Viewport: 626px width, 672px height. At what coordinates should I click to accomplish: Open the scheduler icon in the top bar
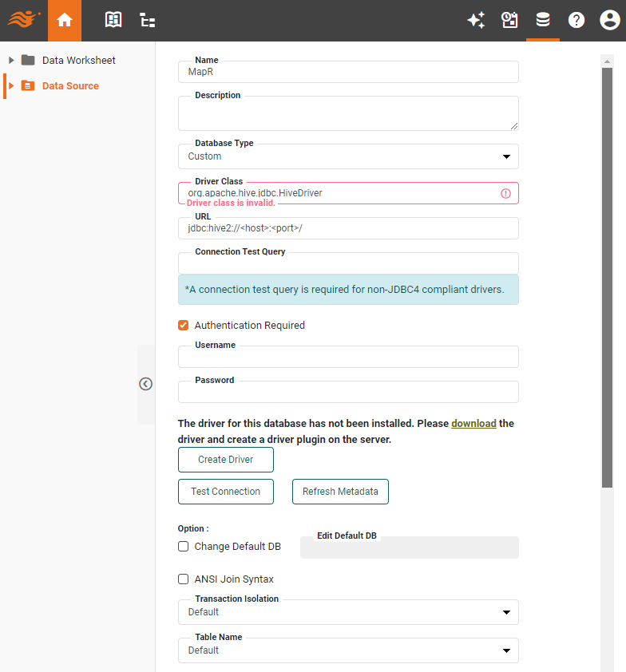(509, 20)
